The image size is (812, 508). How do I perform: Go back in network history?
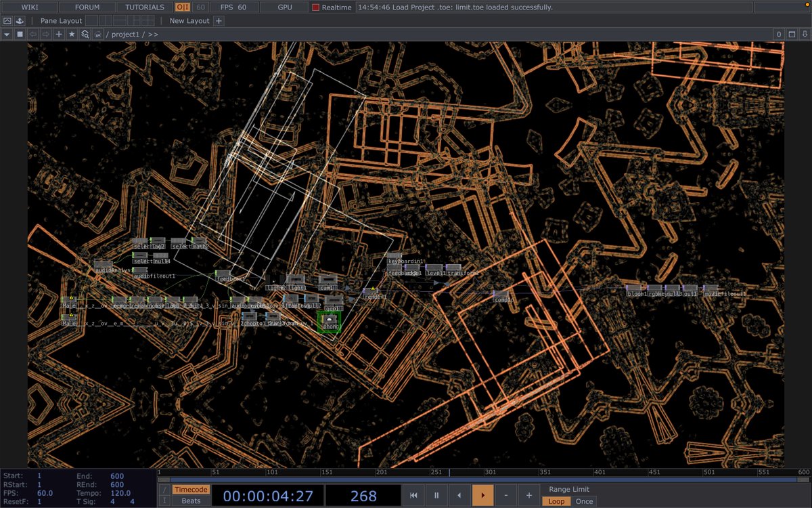point(32,34)
